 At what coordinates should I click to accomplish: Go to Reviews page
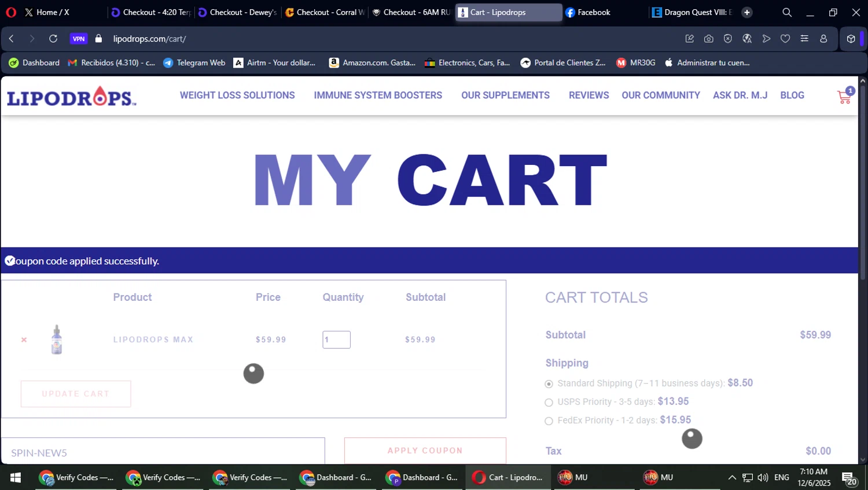point(589,95)
